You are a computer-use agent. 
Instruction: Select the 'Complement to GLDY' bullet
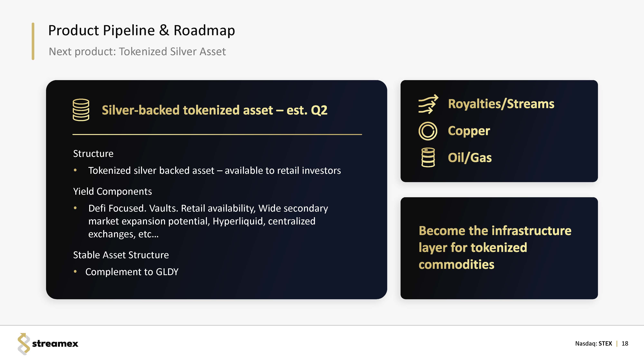(132, 272)
